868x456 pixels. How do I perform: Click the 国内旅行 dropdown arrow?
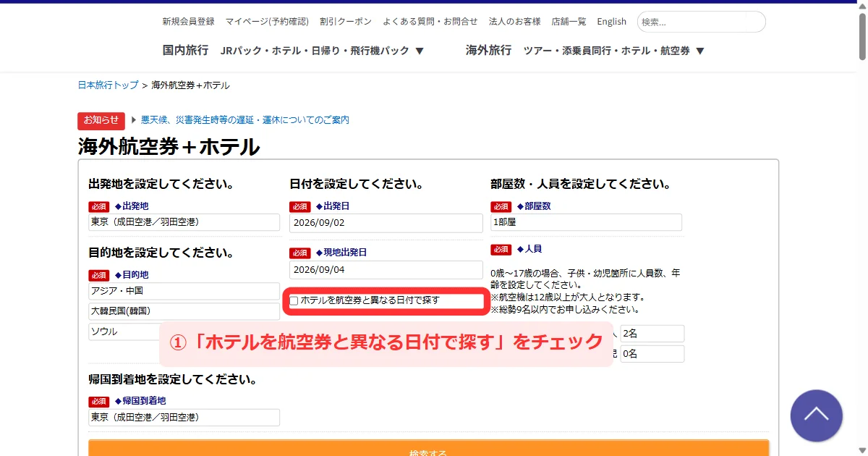tap(420, 51)
